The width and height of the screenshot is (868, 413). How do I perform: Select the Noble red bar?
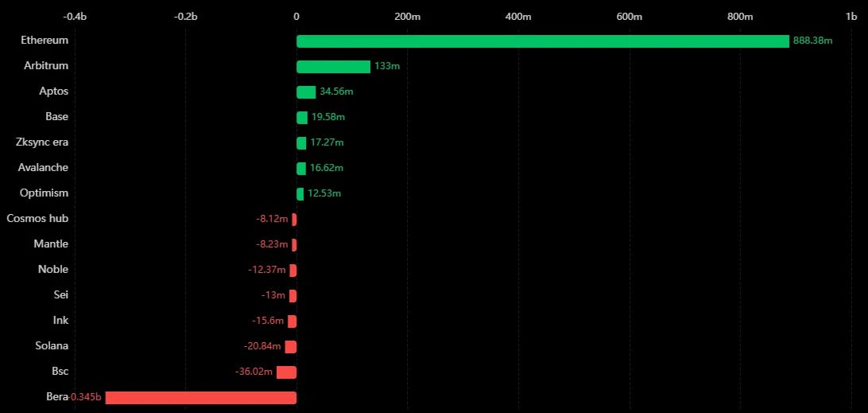[293, 270]
